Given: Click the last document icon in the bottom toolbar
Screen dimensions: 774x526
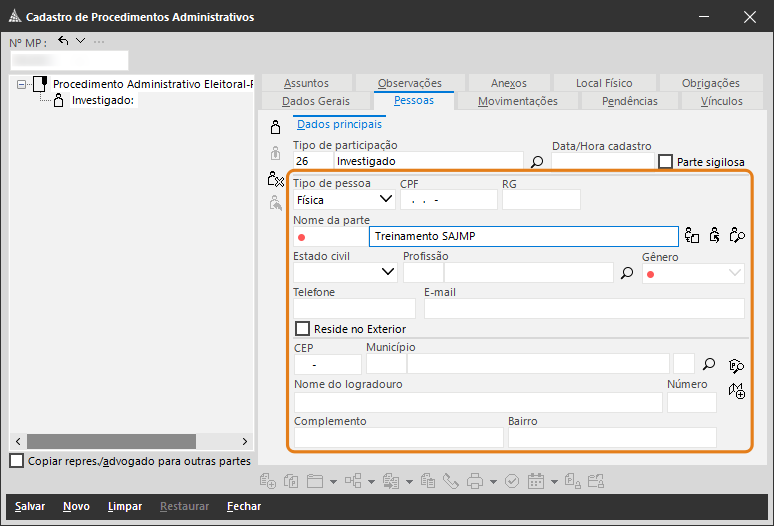Looking at the screenshot, I should pyautogui.click(x=596, y=481).
